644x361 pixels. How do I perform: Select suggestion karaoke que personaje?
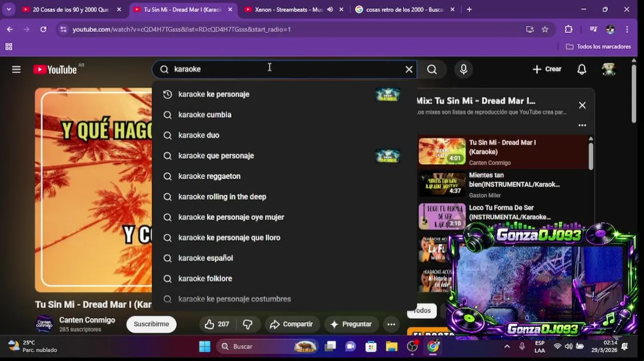[x=284, y=156]
